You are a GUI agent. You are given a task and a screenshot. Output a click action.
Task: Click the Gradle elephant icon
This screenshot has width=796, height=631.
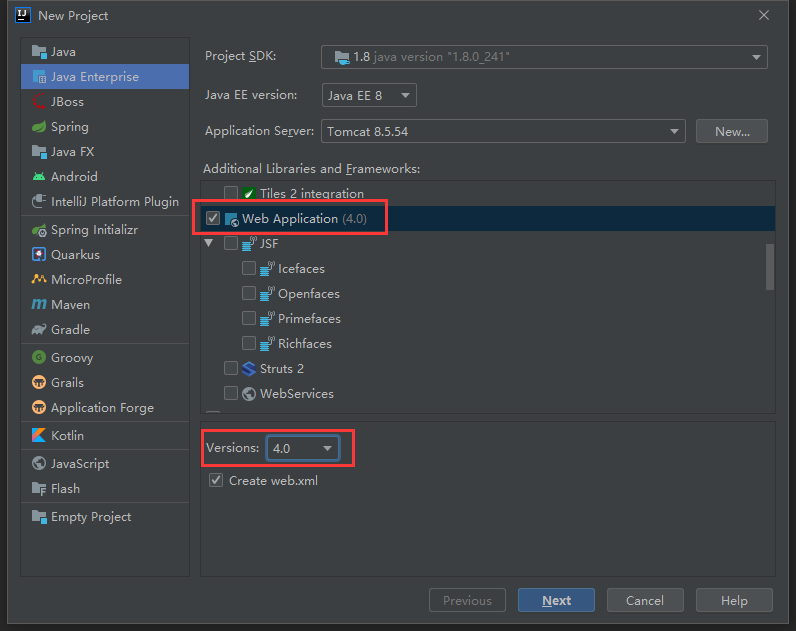click(x=39, y=329)
